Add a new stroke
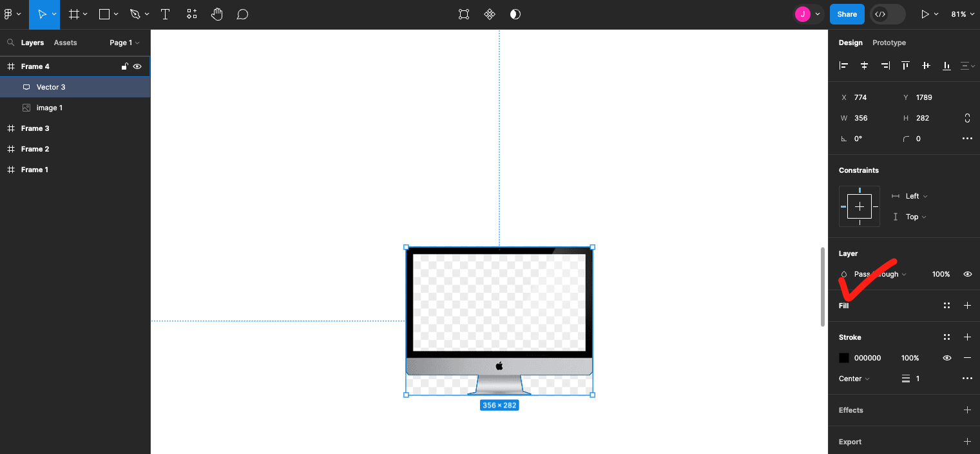Viewport: 980px width, 454px height. click(x=967, y=337)
